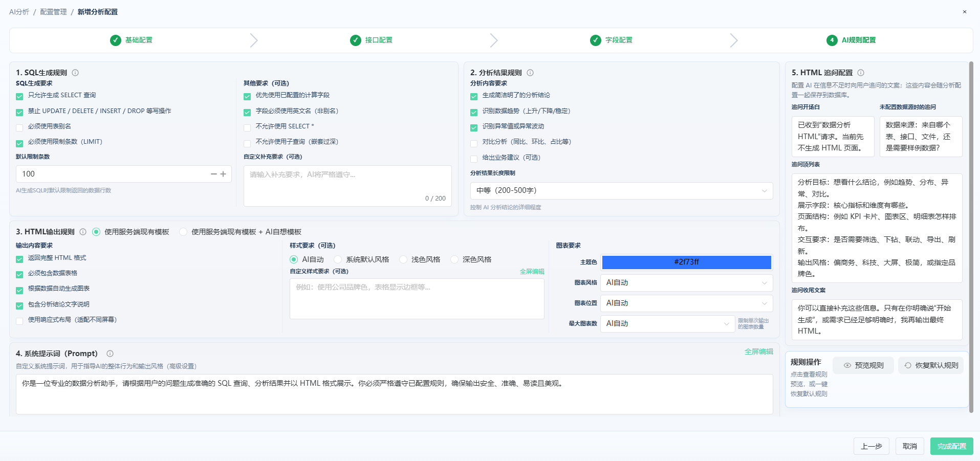Click the 自定义样式要求 textarea

[x=417, y=299]
